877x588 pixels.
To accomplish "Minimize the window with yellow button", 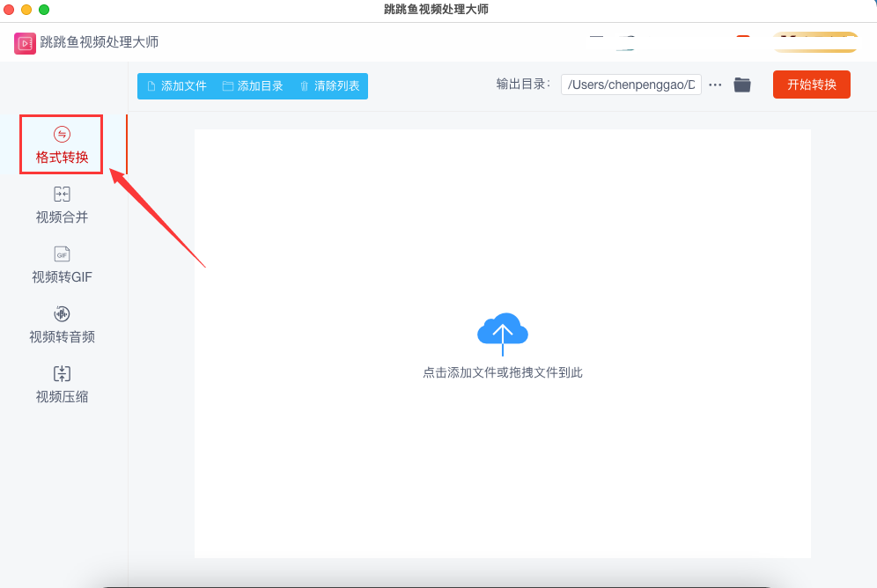I will 26,10.
